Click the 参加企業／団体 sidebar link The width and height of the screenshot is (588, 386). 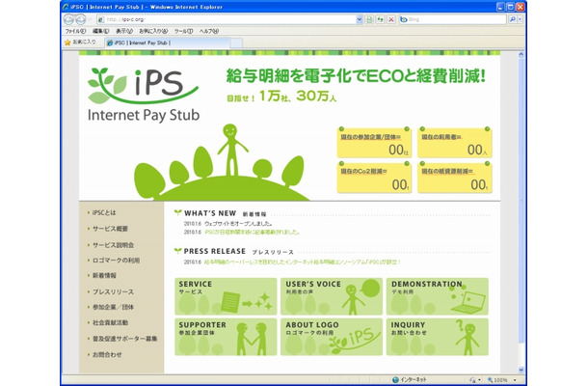113,307
